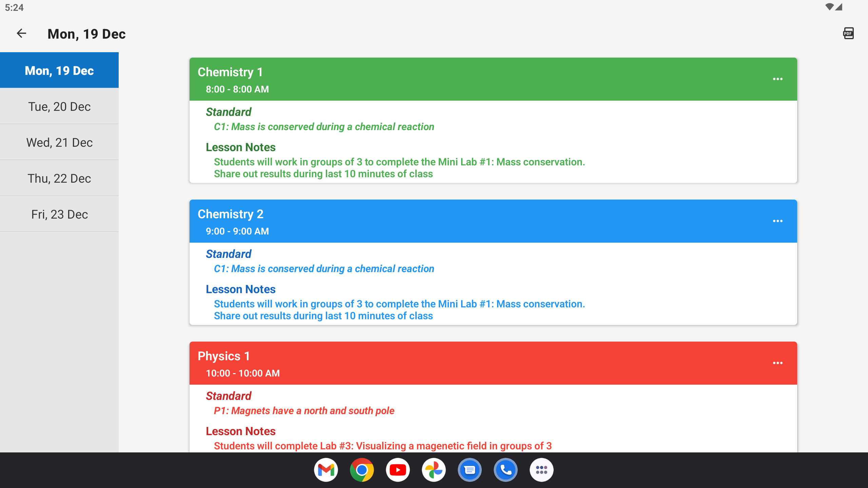The height and width of the screenshot is (488, 868).
Task: Click the 10:00 - 10:00 AM time label
Action: pos(243,373)
